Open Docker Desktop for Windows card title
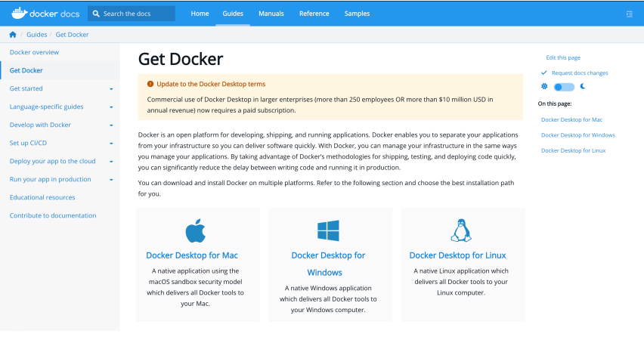644x337 pixels. (327, 264)
